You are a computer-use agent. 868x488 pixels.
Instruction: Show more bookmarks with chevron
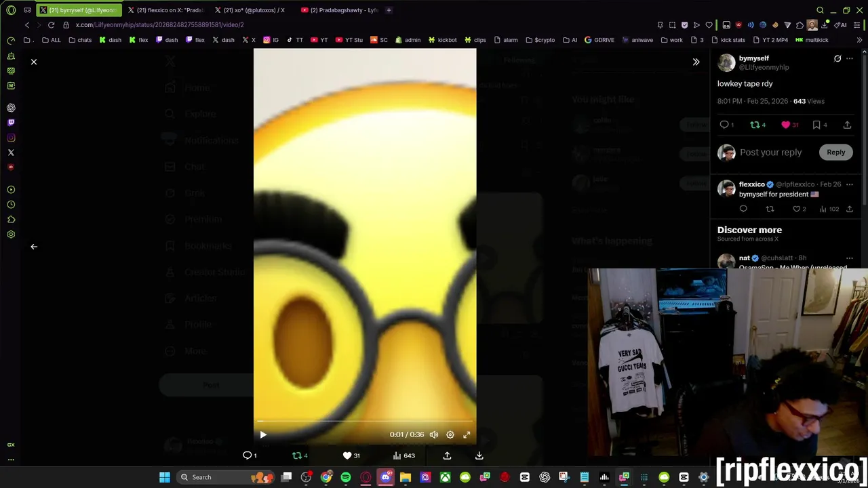(x=859, y=40)
